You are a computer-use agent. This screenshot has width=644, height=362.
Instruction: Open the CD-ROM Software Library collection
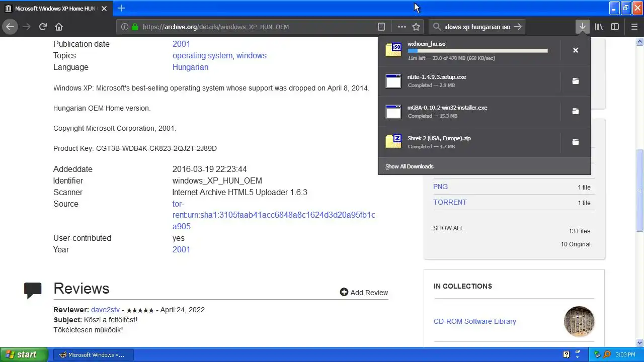tap(474, 321)
